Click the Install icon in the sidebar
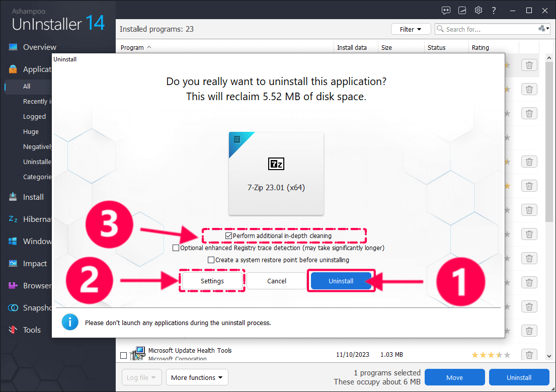 (13, 197)
